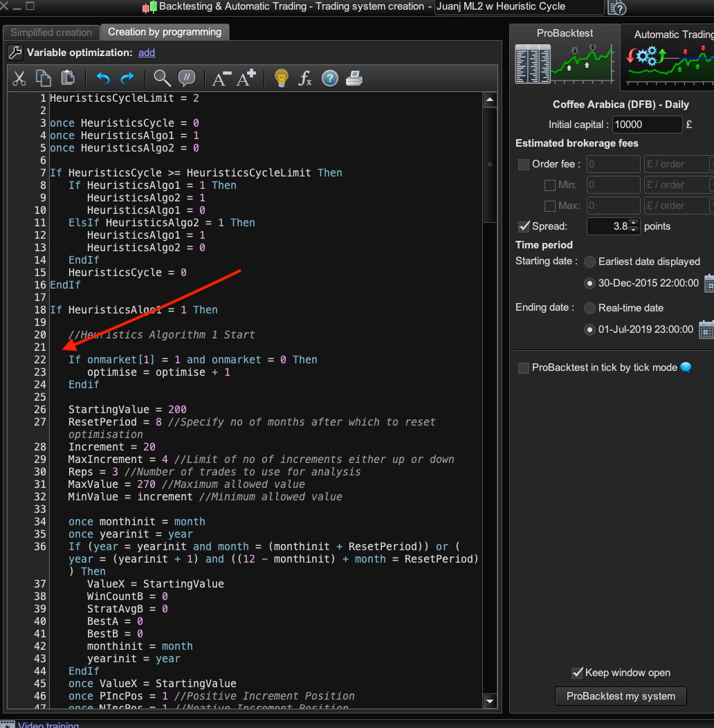Click the Paste clipboard icon
714x728 pixels.
(x=67, y=78)
